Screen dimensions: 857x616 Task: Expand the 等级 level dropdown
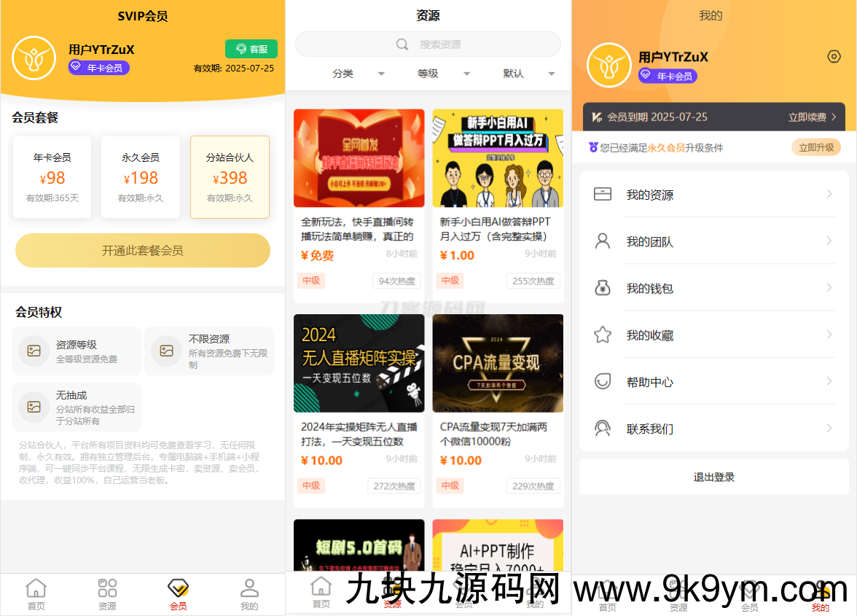point(442,74)
